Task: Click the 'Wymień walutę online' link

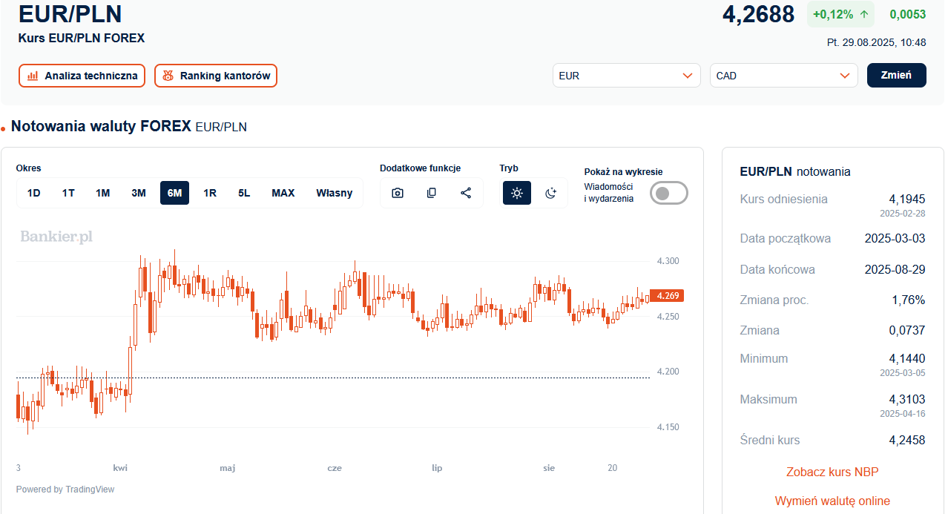Action: (x=832, y=501)
